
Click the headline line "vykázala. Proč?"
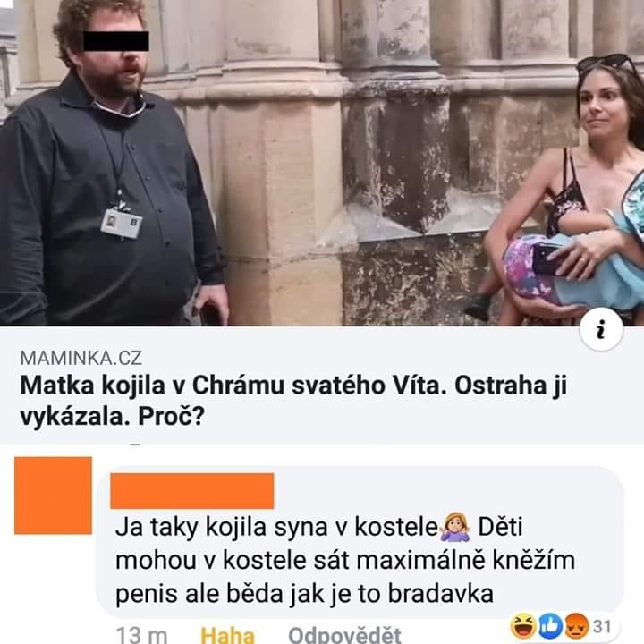tap(112, 418)
